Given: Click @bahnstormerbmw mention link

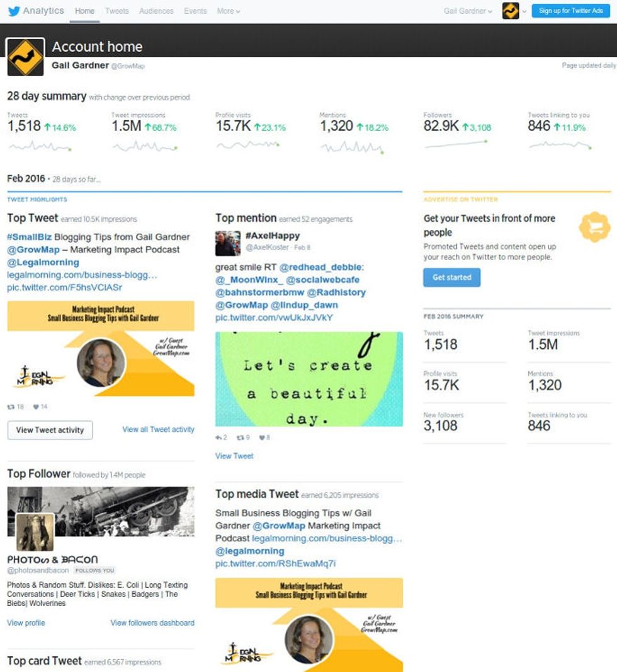Looking at the screenshot, I should pyautogui.click(x=259, y=292).
